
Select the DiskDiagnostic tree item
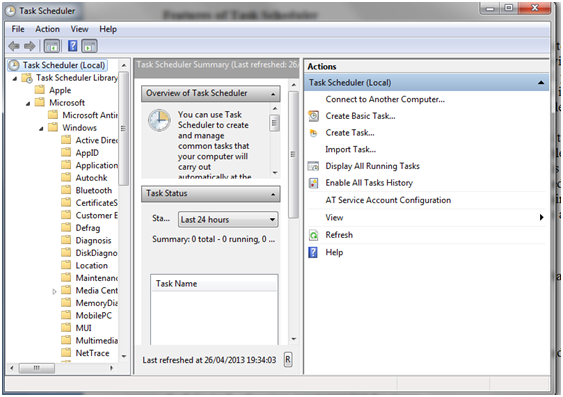(96, 253)
